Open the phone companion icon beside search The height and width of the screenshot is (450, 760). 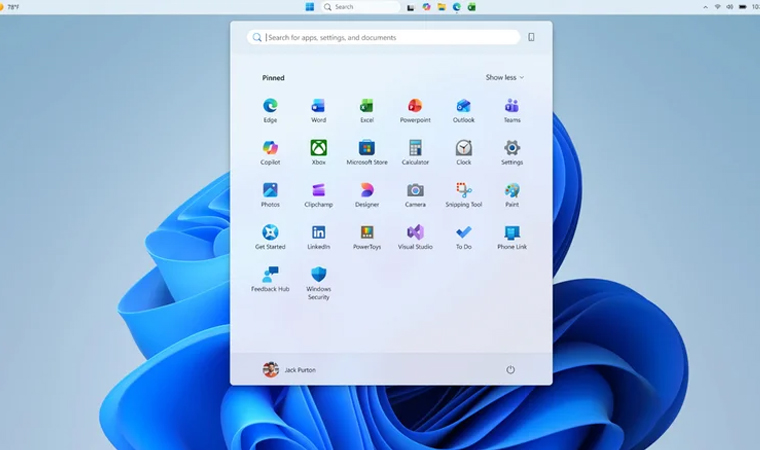click(531, 37)
